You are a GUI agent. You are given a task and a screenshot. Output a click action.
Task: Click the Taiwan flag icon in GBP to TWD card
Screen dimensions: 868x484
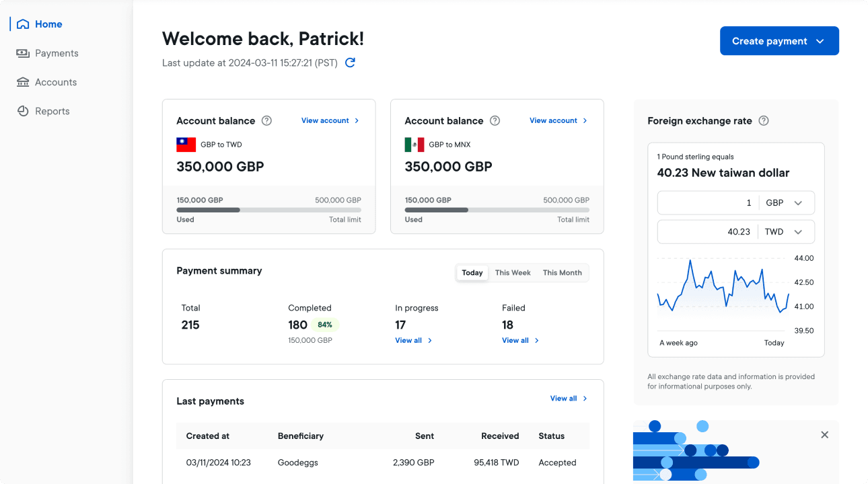pyautogui.click(x=186, y=144)
